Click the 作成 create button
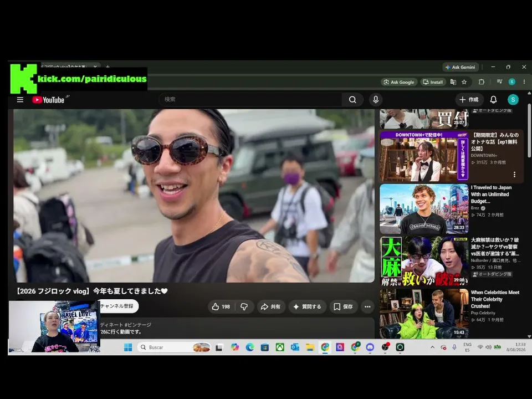 [469, 100]
